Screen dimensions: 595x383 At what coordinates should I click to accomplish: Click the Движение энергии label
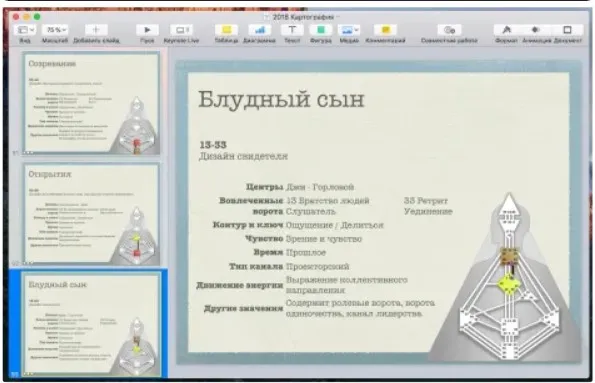pyautogui.click(x=240, y=285)
